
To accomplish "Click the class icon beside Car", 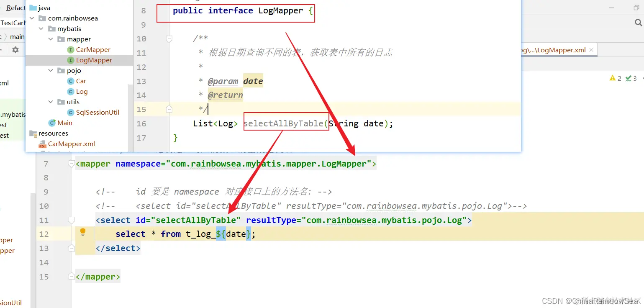I will [x=71, y=81].
